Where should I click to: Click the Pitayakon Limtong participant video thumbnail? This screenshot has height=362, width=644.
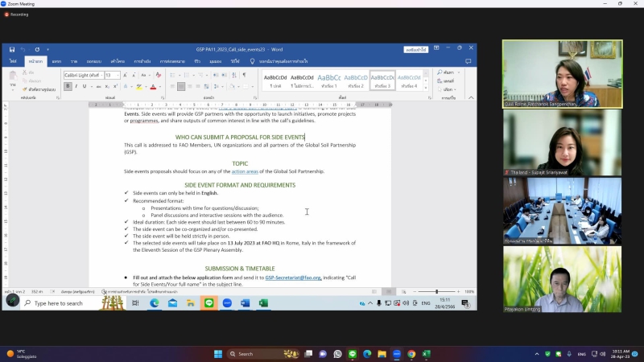point(562,279)
